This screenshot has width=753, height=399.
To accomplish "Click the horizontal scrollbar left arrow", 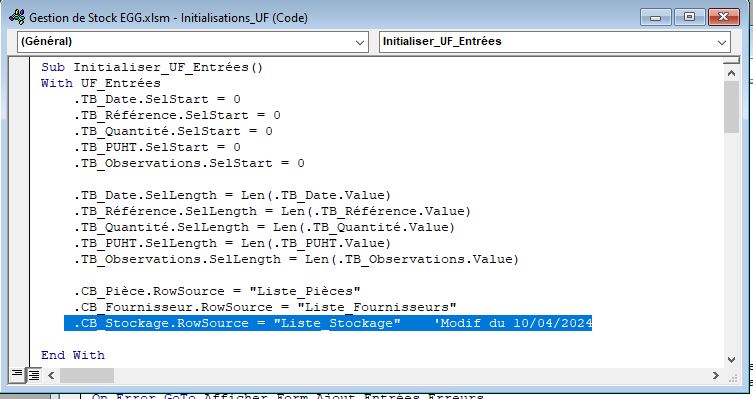I will pyautogui.click(x=51, y=375).
